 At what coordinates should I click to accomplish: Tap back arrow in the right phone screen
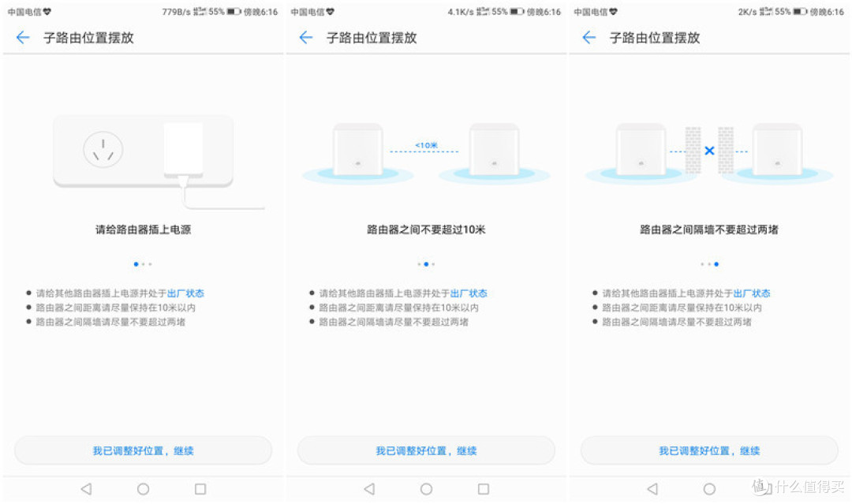point(589,38)
